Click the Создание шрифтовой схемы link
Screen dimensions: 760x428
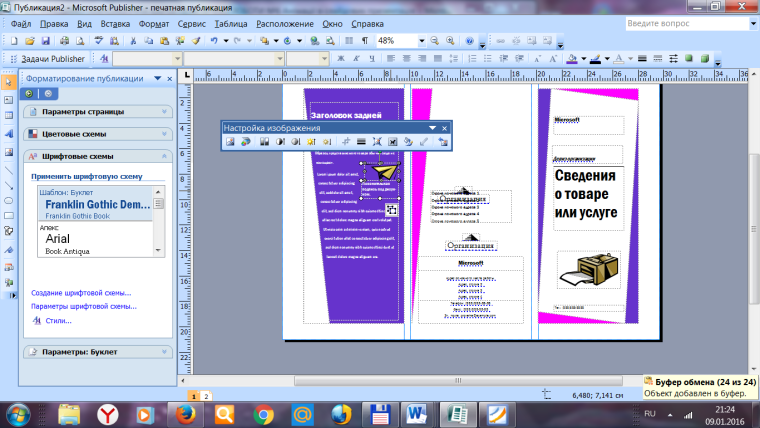(x=82, y=293)
